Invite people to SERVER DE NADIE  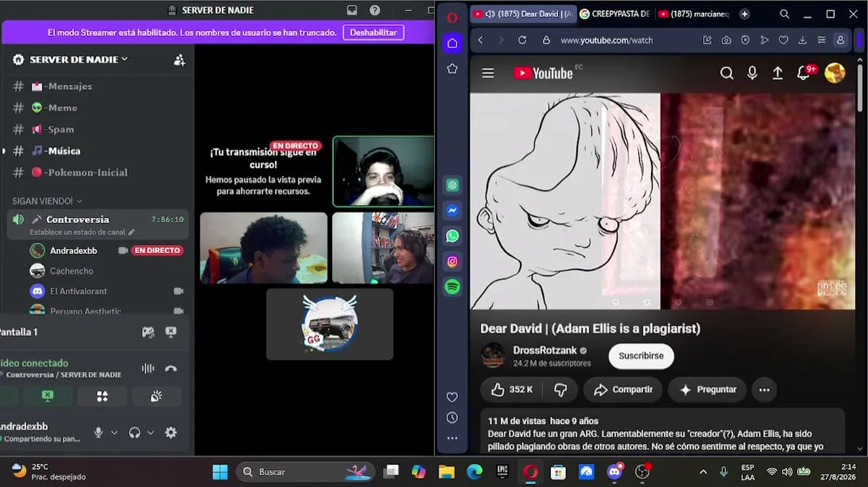tap(179, 60)
